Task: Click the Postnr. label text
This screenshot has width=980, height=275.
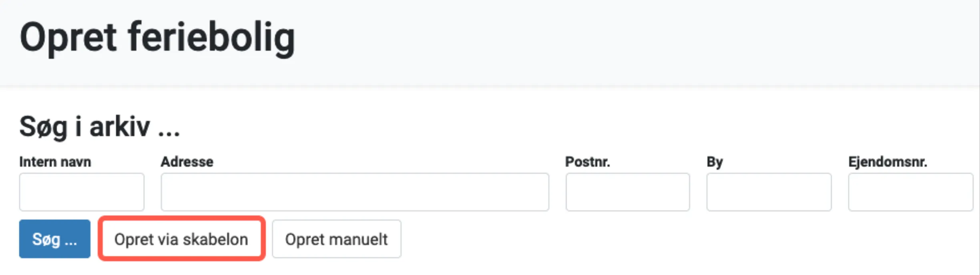Action: tap(587, 162)
